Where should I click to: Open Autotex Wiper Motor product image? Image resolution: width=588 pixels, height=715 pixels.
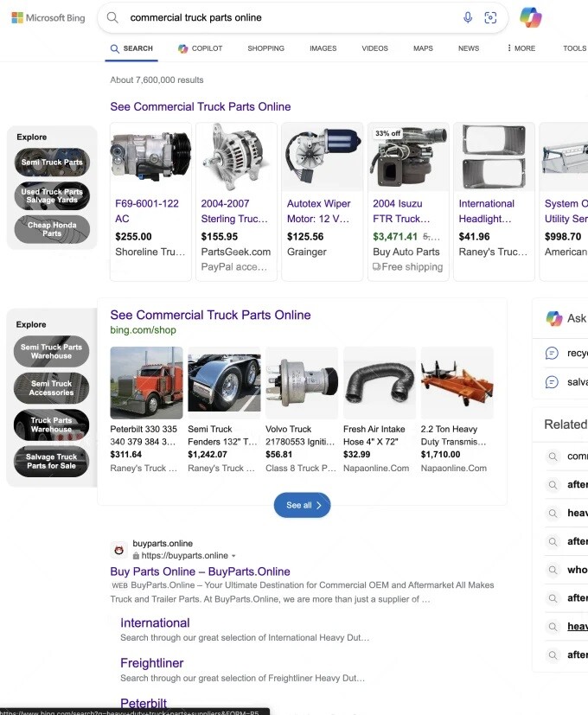(x=323, y=156)
